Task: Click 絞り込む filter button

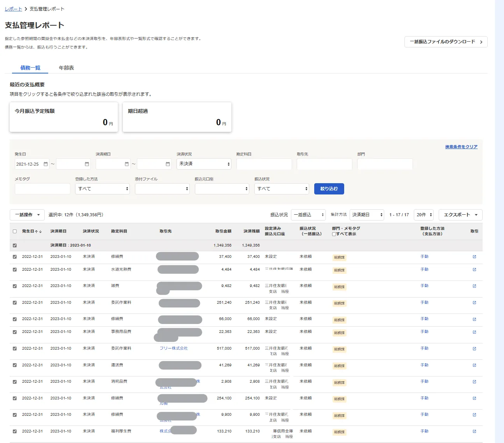Action: point(329,189)
